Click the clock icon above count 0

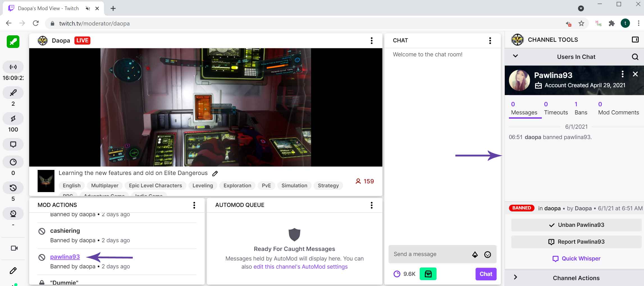tap(13, 162)
